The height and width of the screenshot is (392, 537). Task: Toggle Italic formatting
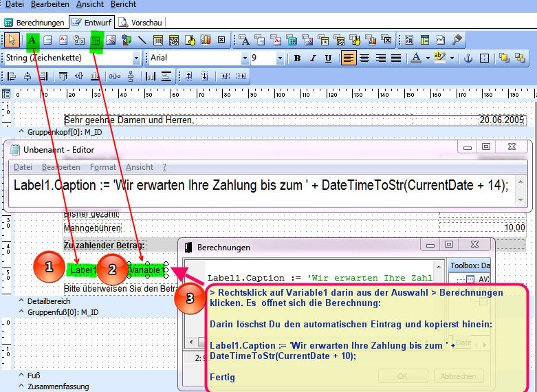coord(313,58)
